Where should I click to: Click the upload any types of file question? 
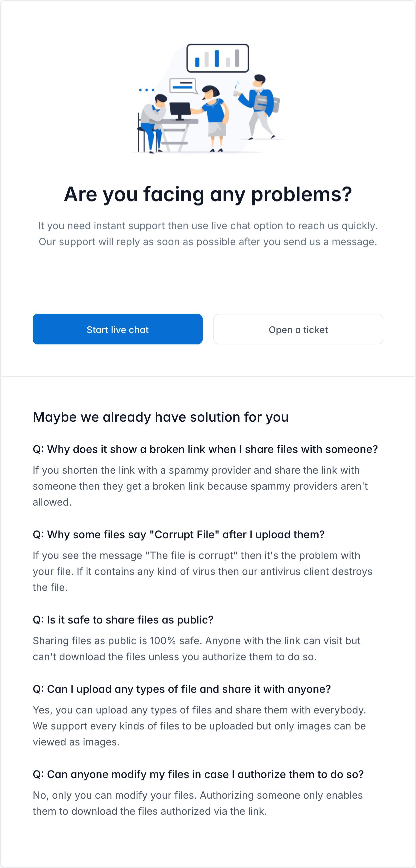(182, 689)
